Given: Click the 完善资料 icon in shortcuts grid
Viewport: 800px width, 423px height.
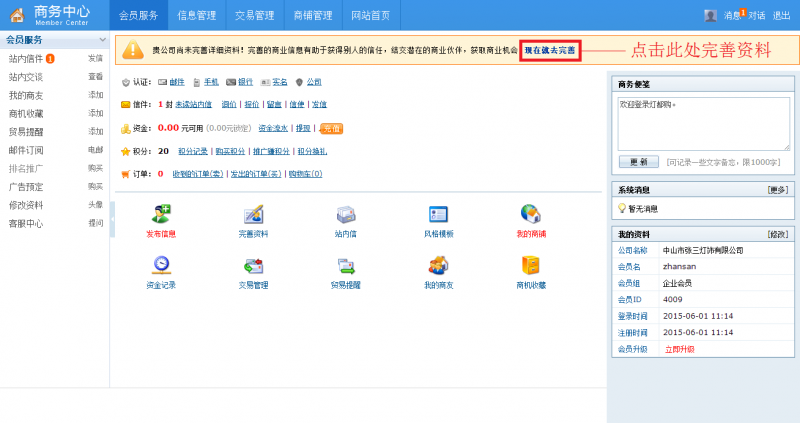Looking at the screenshot, I should point(253,214).
